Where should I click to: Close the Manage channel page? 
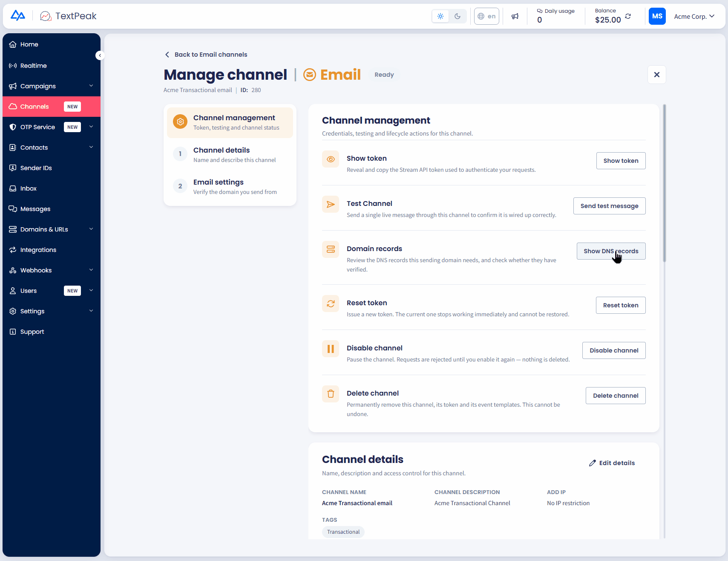pos(657,75)
